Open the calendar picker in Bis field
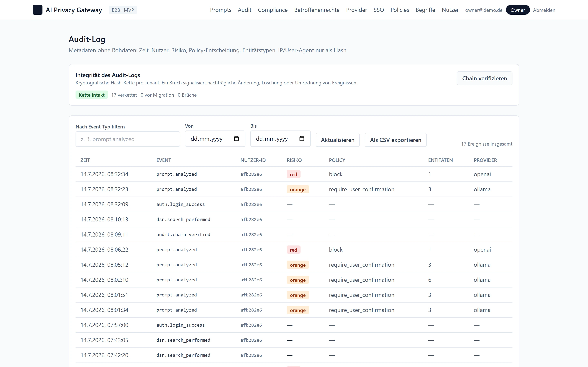 click(x=302, y=139)
